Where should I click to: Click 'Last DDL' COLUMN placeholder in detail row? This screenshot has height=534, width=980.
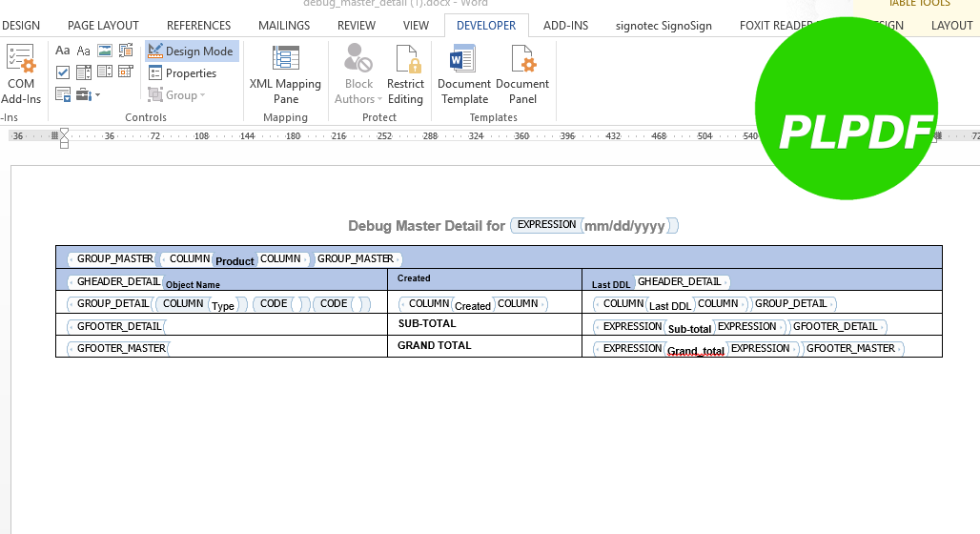click(x=670, y=306)
